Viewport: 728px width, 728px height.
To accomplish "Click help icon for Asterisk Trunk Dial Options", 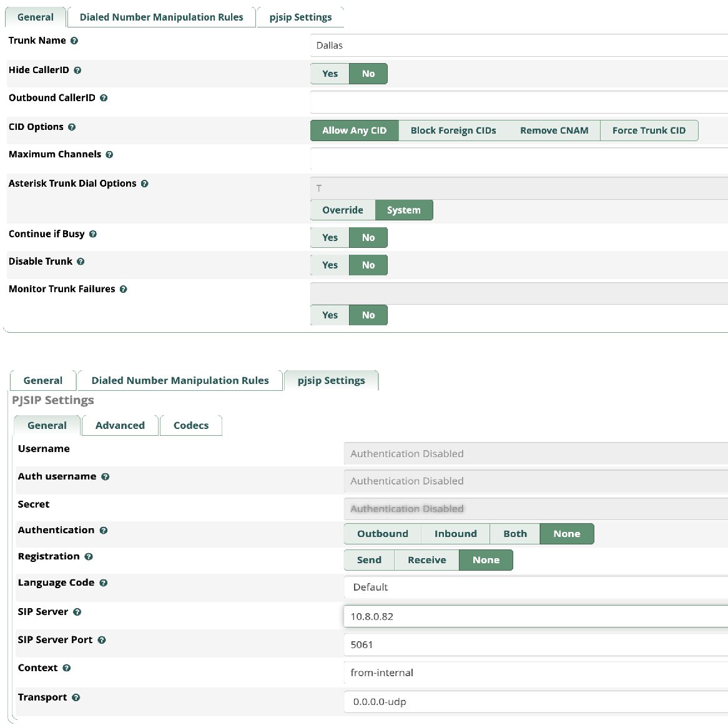I will (x=144, y=184).
